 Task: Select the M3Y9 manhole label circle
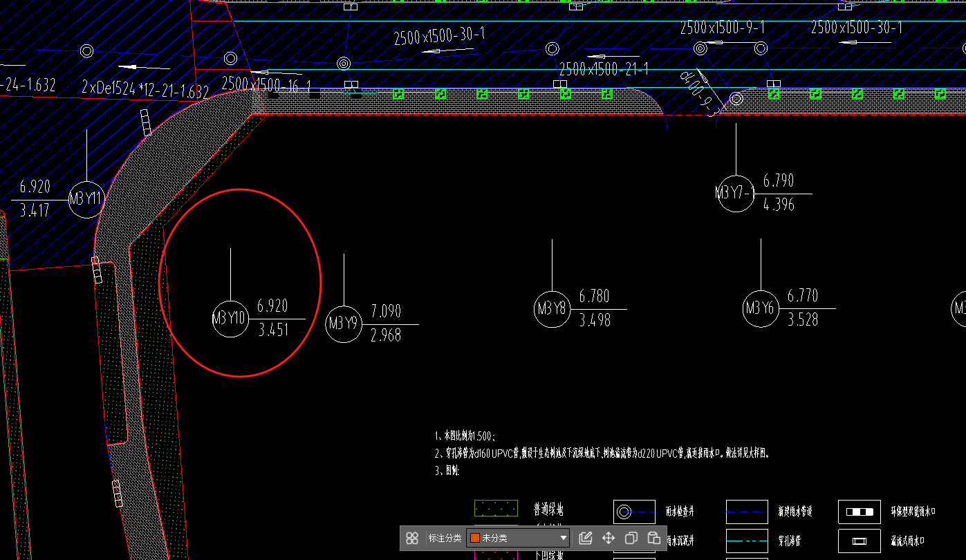344,324
